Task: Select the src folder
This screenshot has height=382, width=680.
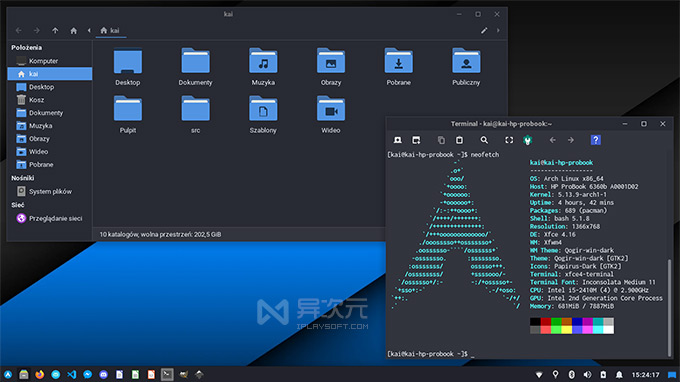Action: click(x=196, y=114)
